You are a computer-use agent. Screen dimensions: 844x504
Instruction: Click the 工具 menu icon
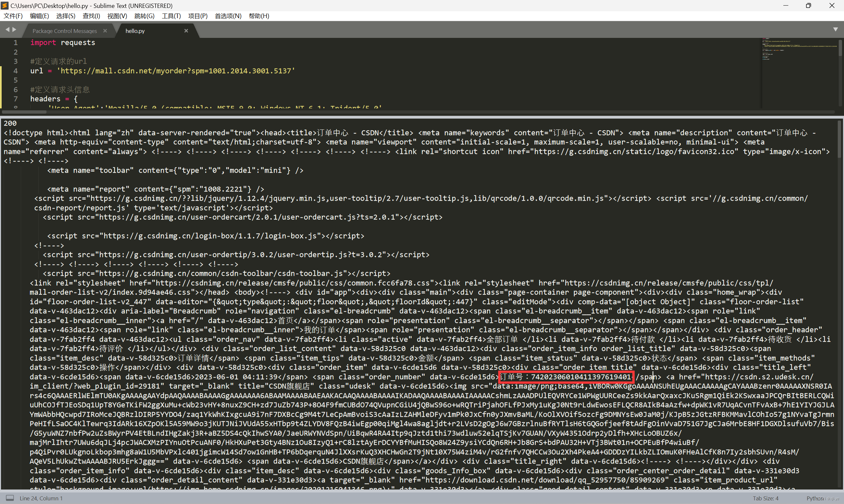[170, 17]
